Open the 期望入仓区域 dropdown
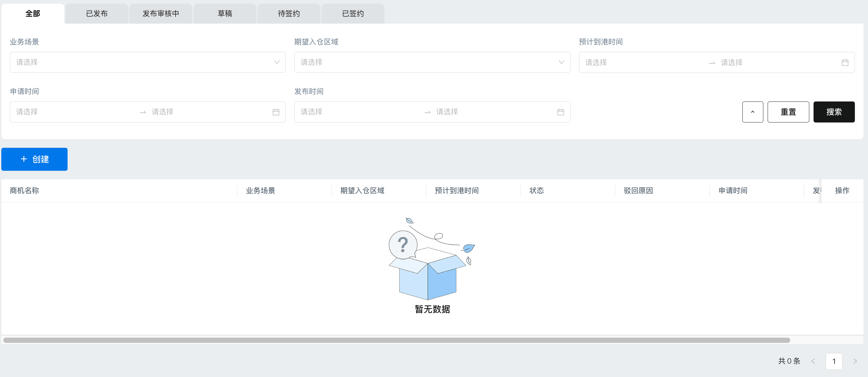This screenshot has height=377, width=868. (x=432, y=62)
